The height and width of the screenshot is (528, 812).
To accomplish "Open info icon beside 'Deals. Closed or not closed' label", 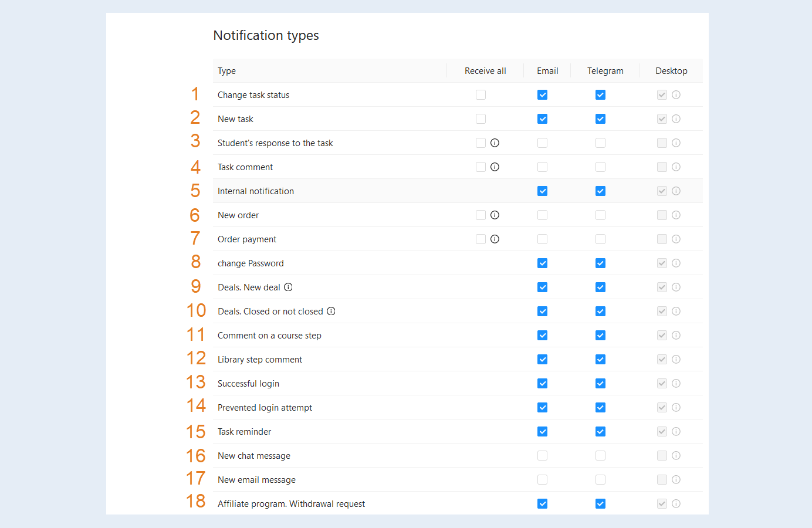I will click(x=331, y=311).
